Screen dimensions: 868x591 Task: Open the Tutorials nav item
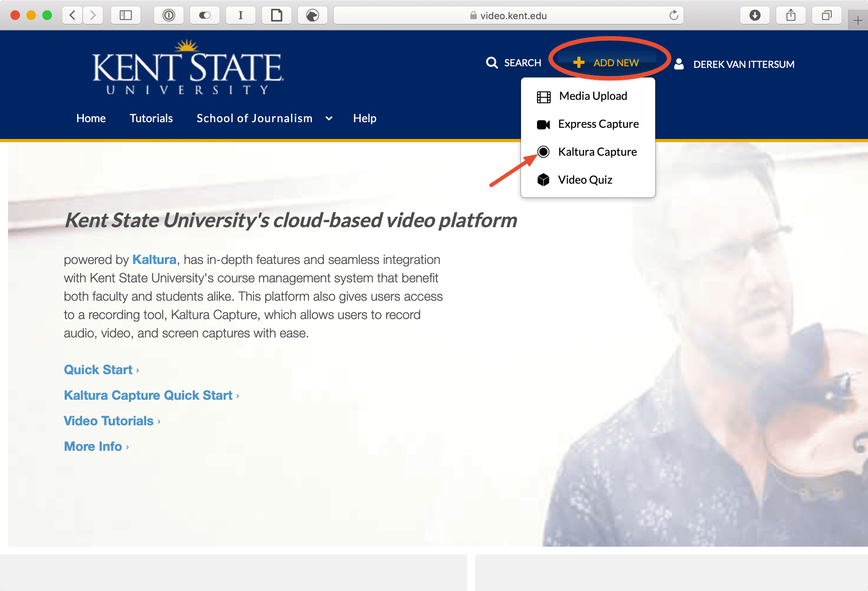coord(151,118)
